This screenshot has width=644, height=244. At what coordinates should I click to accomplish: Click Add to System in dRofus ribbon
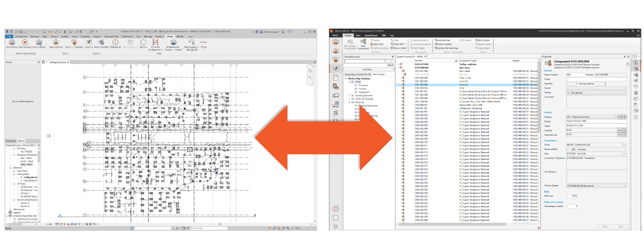(444, 44)
